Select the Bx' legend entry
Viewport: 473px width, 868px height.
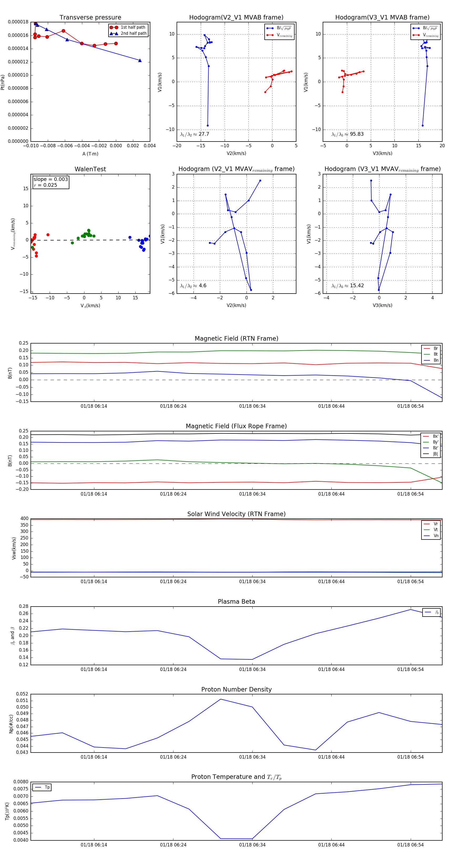point(431,436)
